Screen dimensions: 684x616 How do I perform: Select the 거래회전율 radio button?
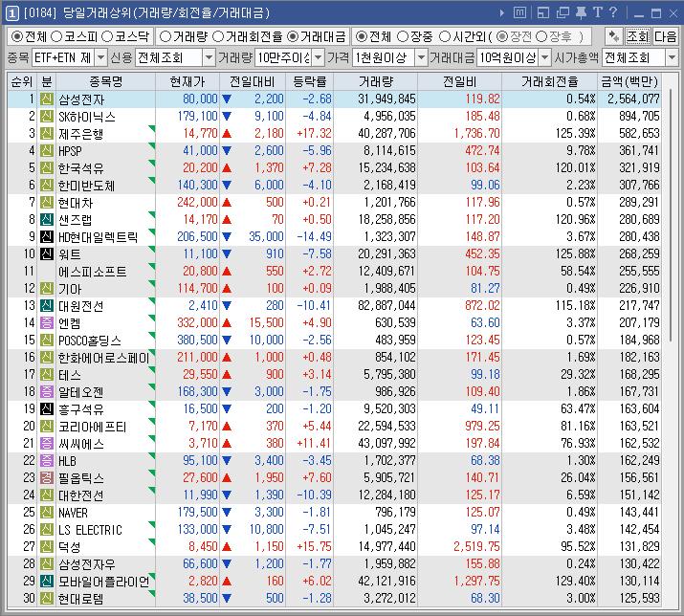coord(218,36)
